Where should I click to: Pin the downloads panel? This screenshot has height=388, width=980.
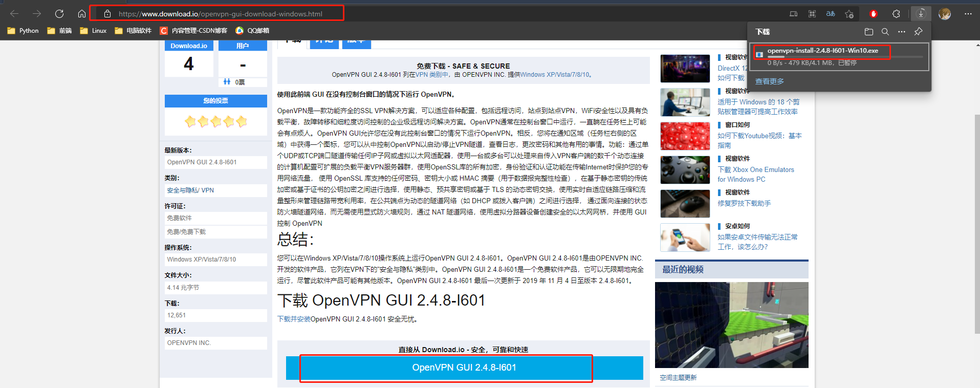[919, 32]
